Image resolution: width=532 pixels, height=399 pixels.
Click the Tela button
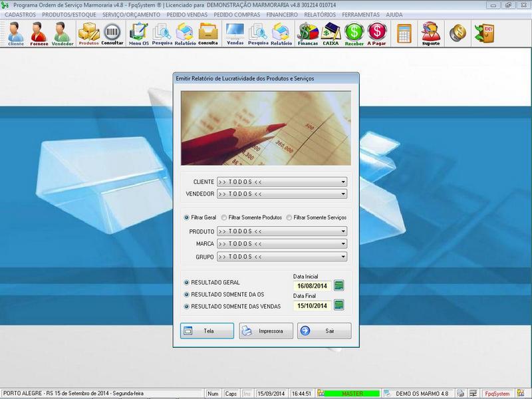click(x=207, y=331)
